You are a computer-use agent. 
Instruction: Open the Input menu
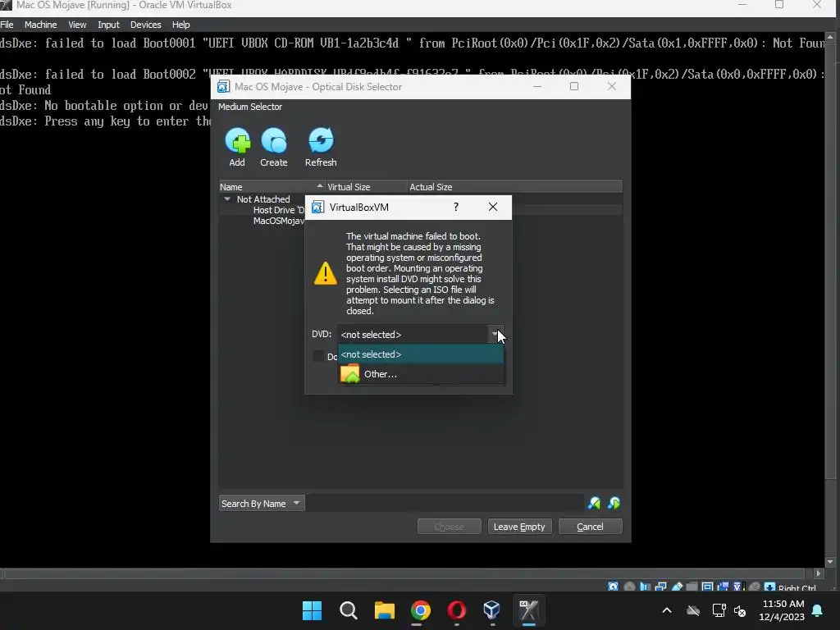click(109, 25)
